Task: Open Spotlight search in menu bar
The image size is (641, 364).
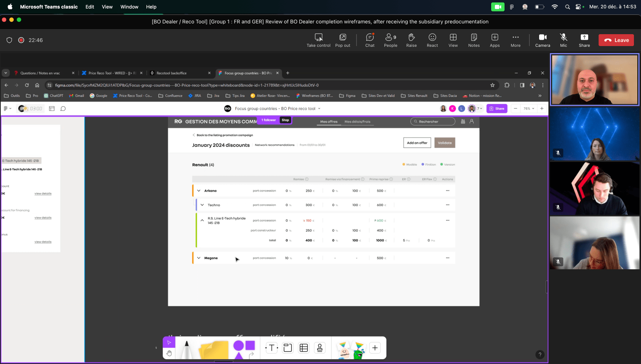Action: tap(567, 7)
